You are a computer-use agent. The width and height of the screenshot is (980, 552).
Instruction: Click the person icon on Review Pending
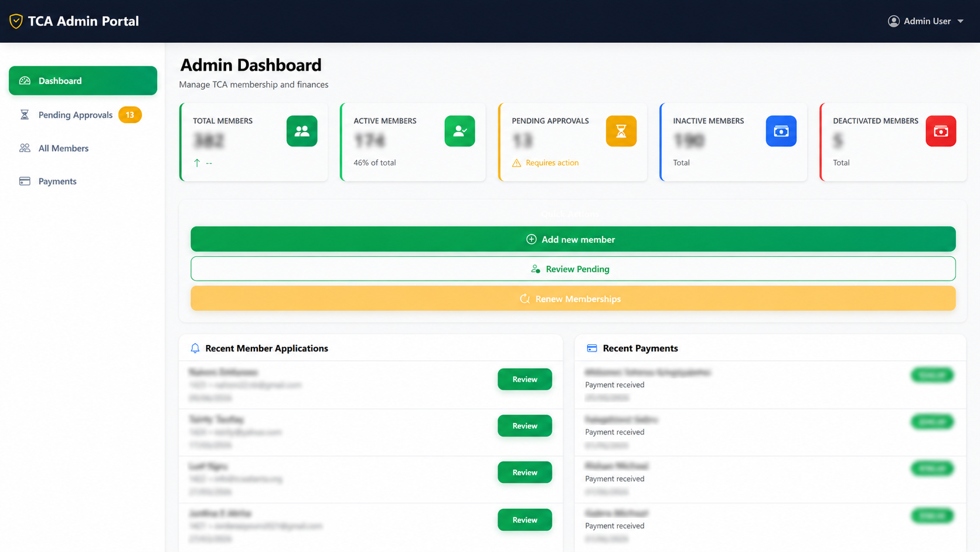tap(536, 269)
